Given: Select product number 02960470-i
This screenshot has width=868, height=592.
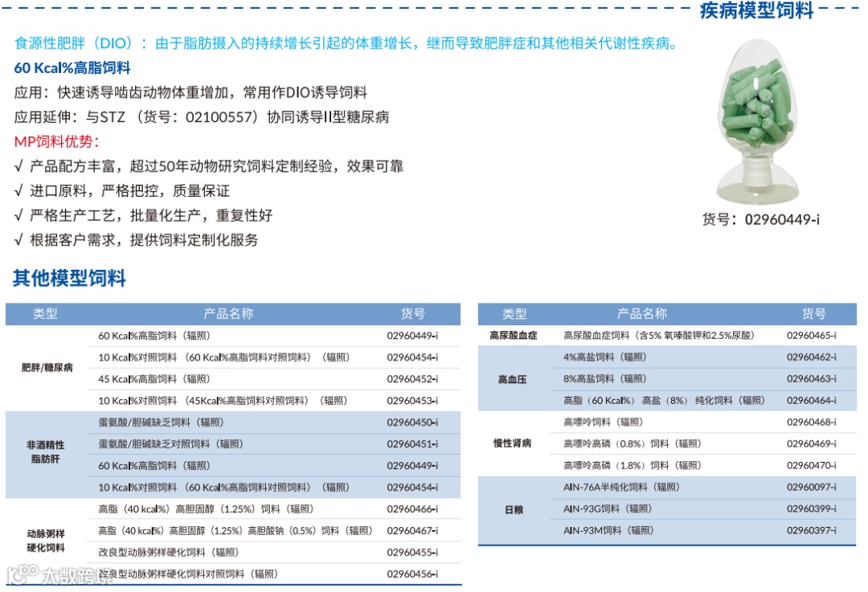Looking at the screenshot, I should pos(812,465).
